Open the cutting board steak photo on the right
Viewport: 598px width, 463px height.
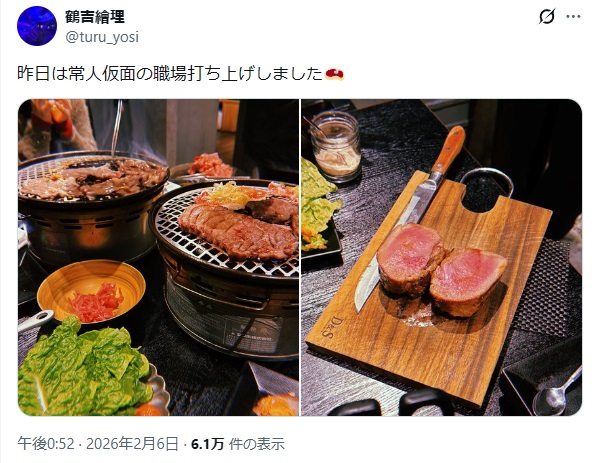pos(442,257)
